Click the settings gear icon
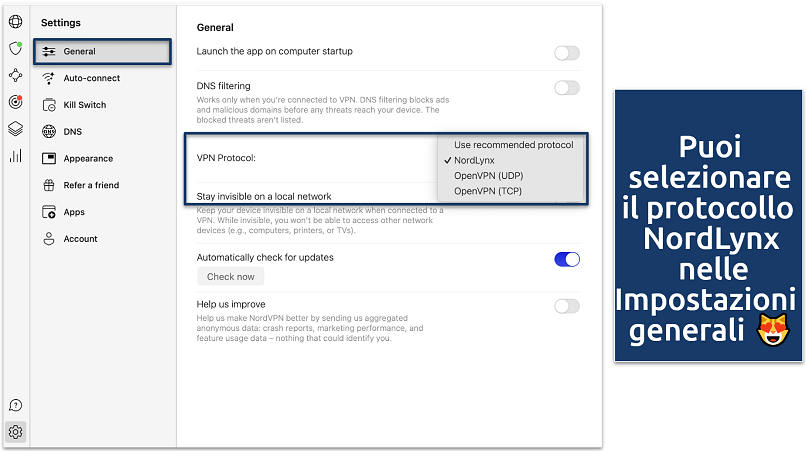 pyautogui.click(x=15, y=432)
